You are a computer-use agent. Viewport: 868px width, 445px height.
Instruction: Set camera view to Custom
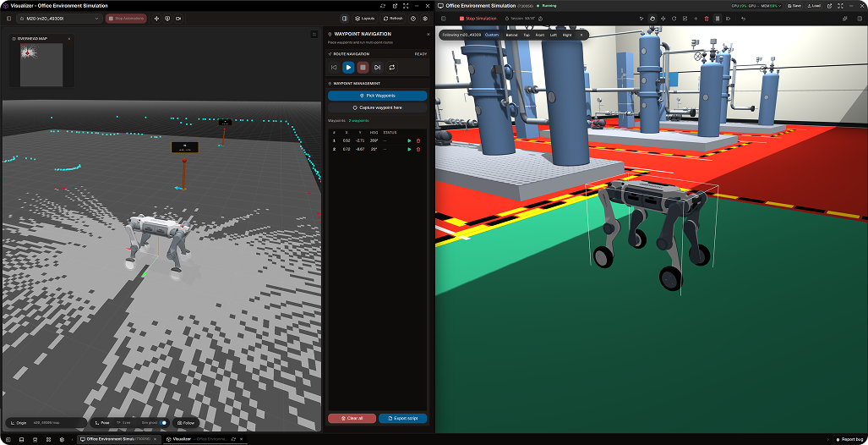click(492, 35)
